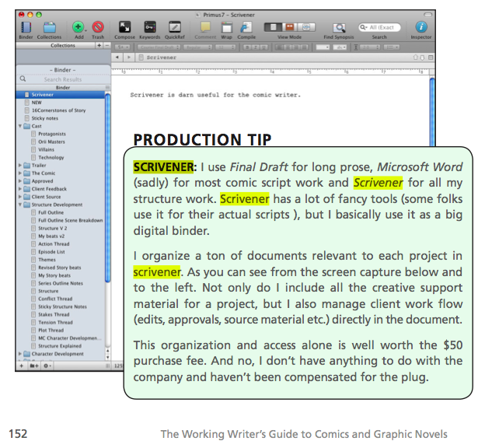Click the Find Synopsis icon

[339, 28]
